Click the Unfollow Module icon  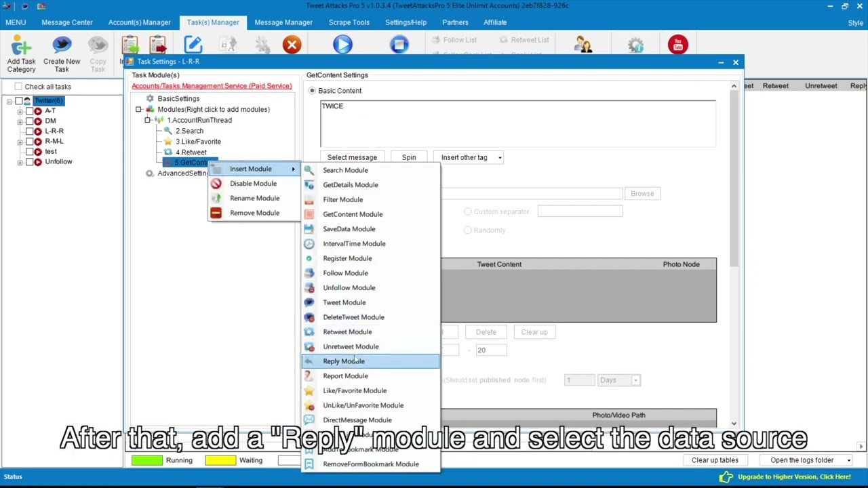(309, 287)
